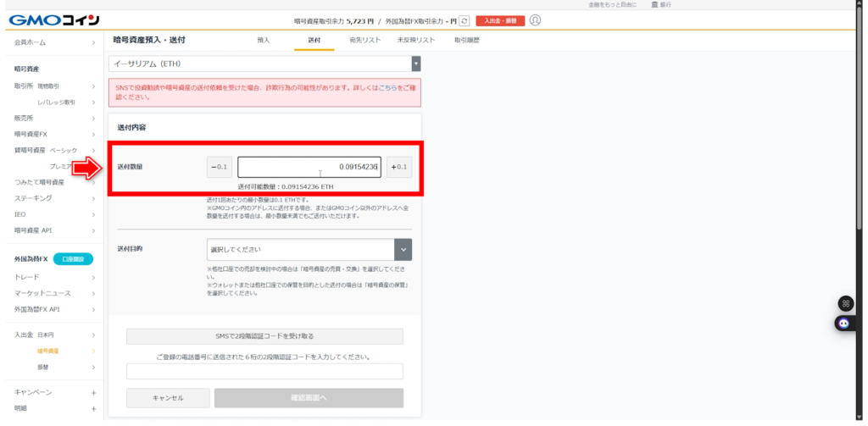Open the user account profile icon
Viewport: 868px width, 426px height.
coord(535,20)
